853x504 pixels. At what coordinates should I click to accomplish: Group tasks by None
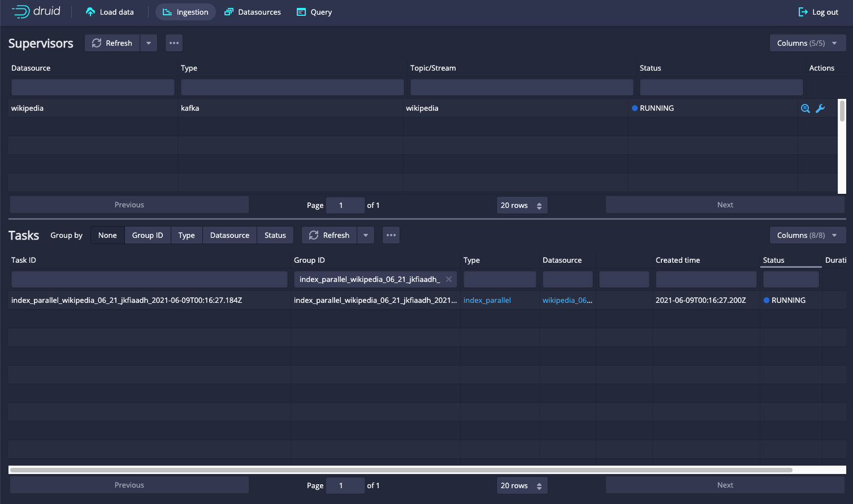point(107,235)
